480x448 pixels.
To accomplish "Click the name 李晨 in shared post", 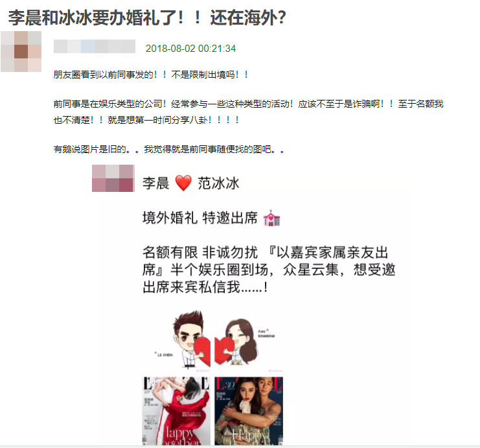I will click(156, 183).
